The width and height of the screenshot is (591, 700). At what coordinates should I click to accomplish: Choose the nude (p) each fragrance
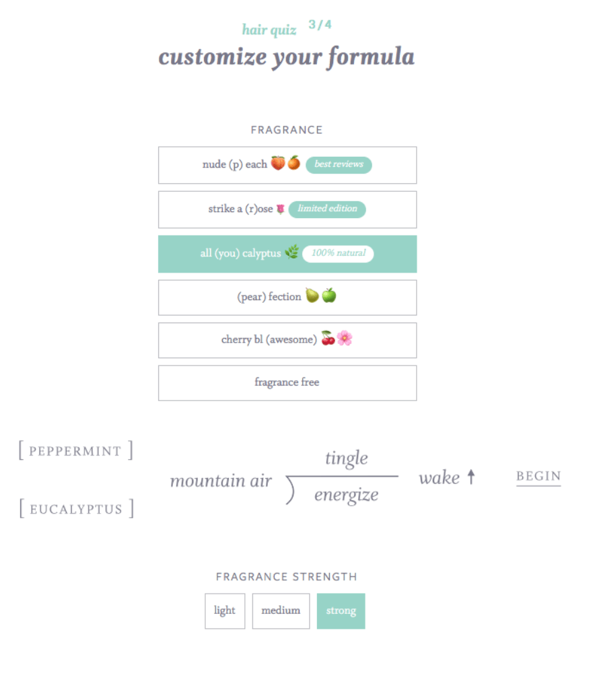pos(287,165)
